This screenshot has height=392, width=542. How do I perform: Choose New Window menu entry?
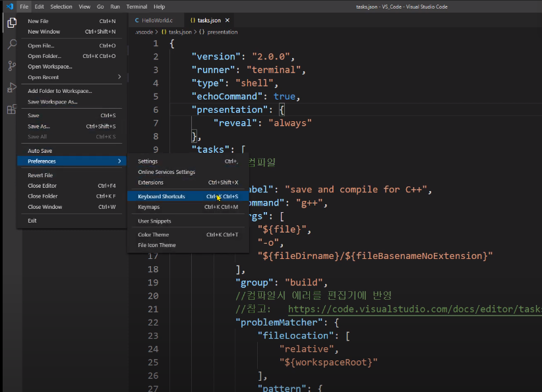coord(72,32)
